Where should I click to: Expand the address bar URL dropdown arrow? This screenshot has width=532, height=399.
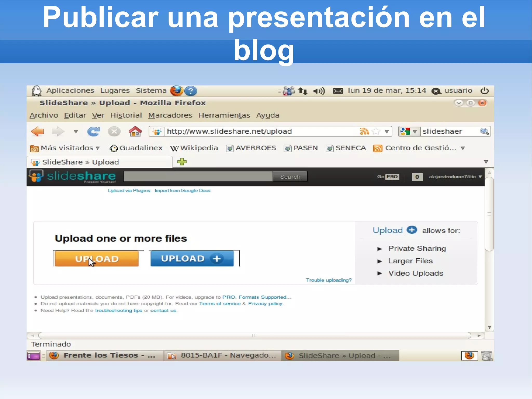coord(387,132)
